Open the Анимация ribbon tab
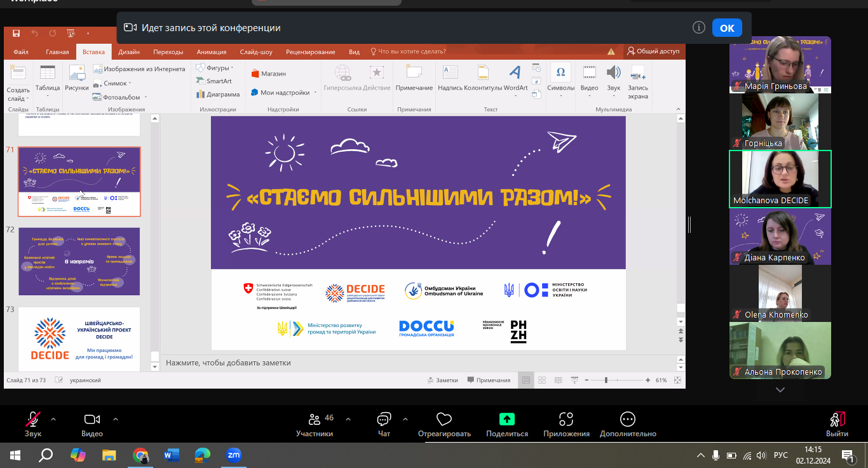Viewport: 868px width, 468px height. pyautogui.click(x=211, y=52)
